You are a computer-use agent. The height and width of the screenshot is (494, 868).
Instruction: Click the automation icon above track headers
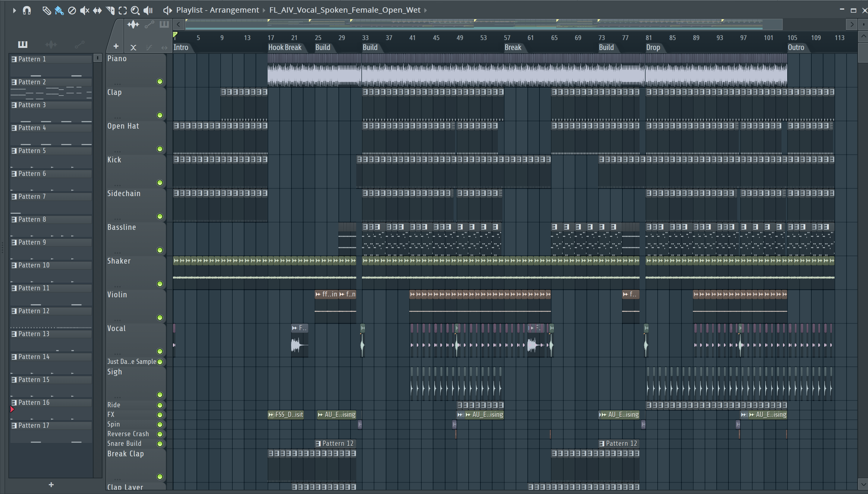[149, 24]
